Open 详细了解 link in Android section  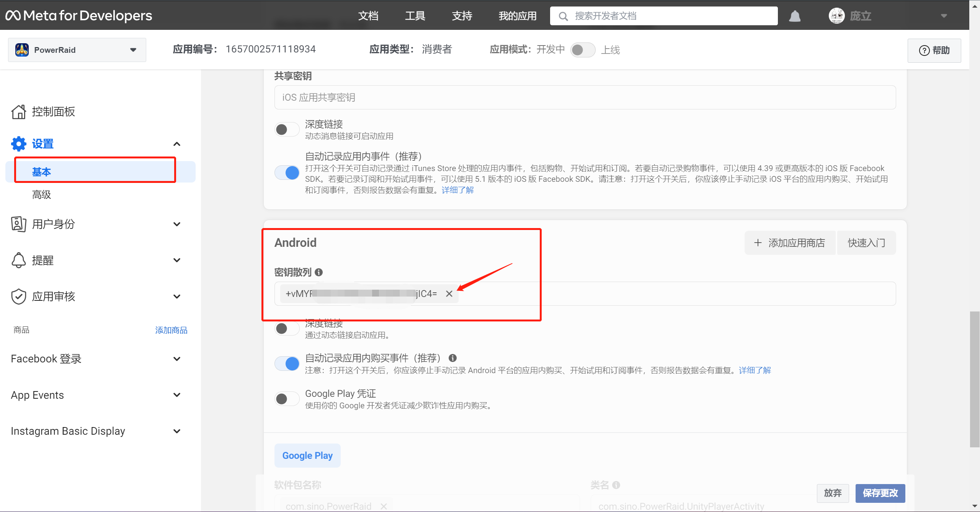coord(755,370)
